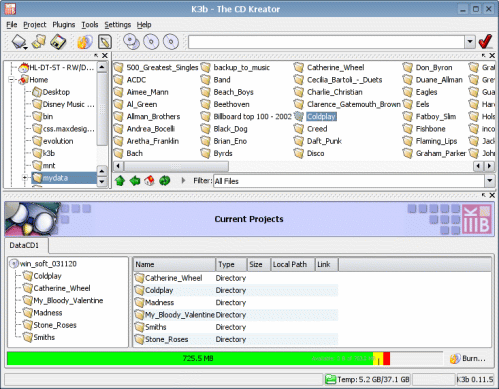Collapse the Home tree node
The height and width of the screenshot is (389, 499).
click(12, 80)
